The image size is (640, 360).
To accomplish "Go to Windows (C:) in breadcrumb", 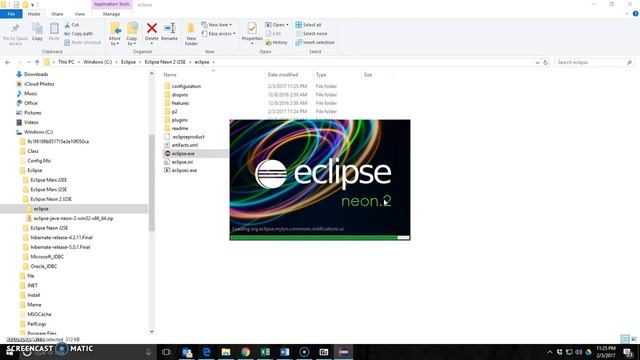I will click(98, 62).
